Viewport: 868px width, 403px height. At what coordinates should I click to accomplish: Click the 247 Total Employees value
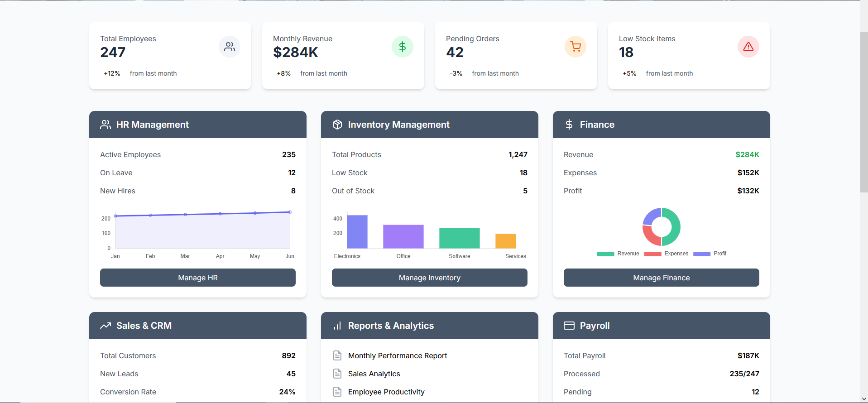click(x=113, y=53)
